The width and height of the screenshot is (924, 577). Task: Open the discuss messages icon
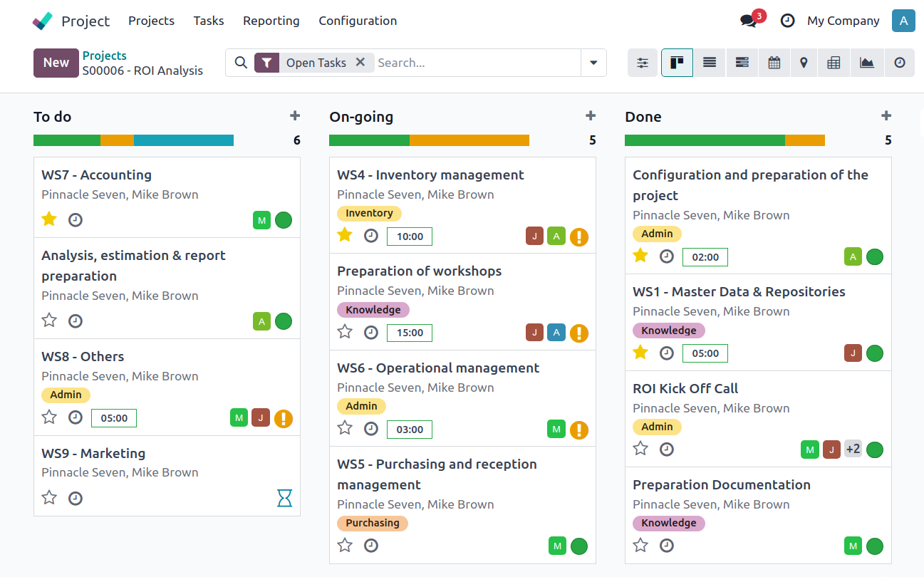pyautogui.click(x=748, y=21)
